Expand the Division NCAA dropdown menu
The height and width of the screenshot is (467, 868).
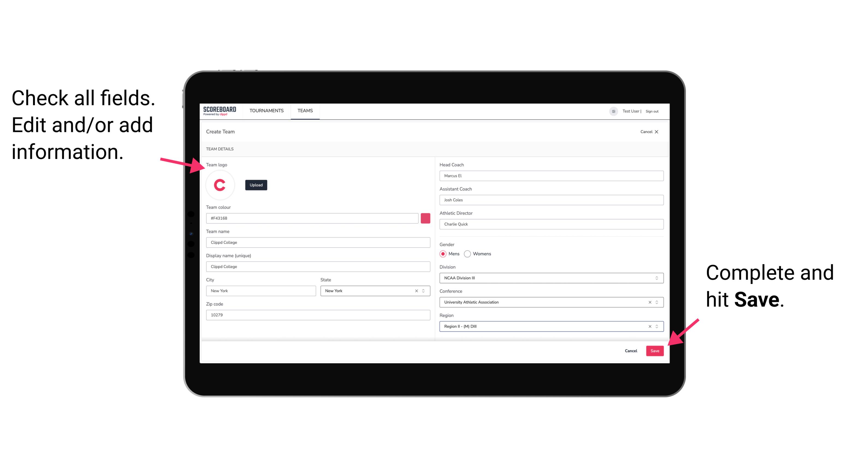(x=657, y=278)
